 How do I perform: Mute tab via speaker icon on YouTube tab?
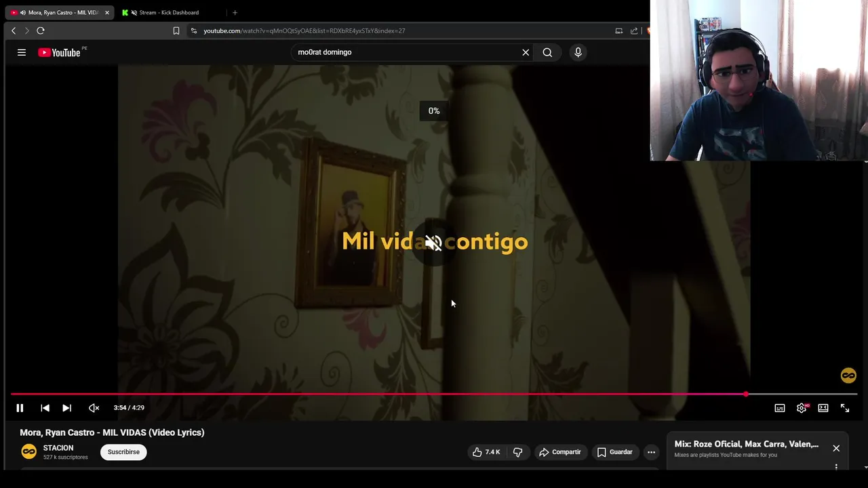[23, 12]
